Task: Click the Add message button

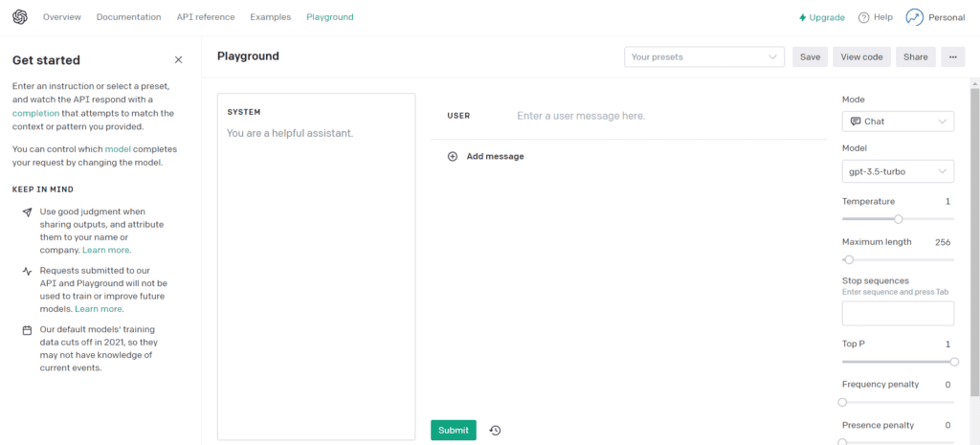Action: point(485,156)
